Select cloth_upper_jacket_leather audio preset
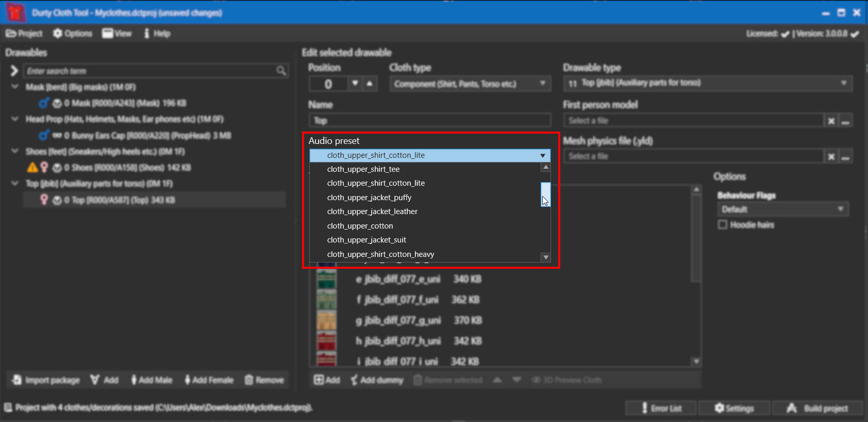868x422 pixels. (x=372, y=212)
